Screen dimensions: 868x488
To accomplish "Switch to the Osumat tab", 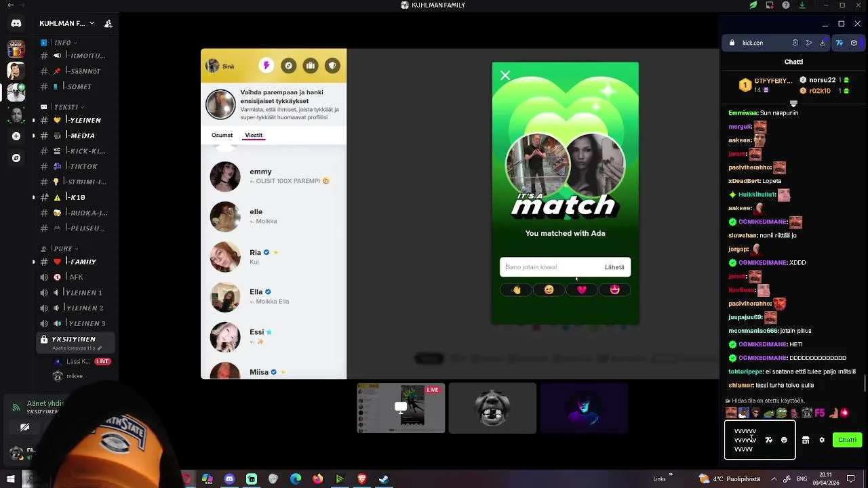I will point(222,136).
